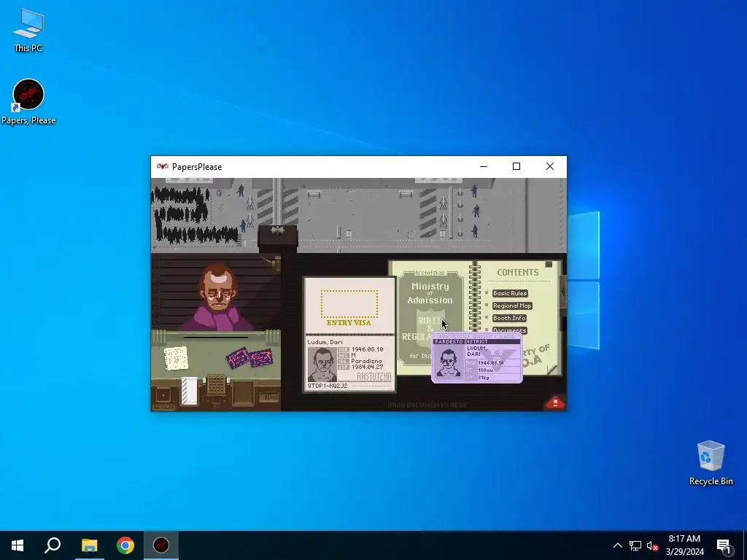The height and width of the screenshot is (560, 747).
Task: Open File Explorer from the taskbar
Action: point(89,545)
